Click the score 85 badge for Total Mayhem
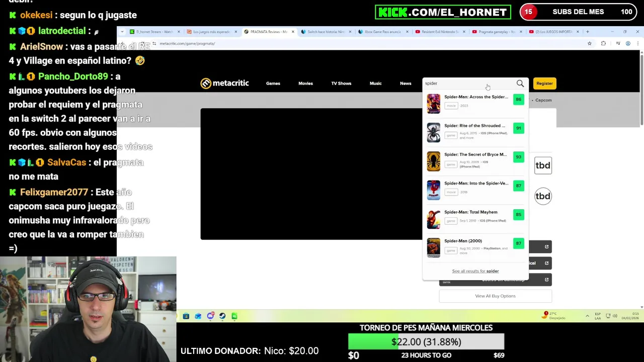Image resolution: width=644 pixels, height=362 pixels. (x=518, y=215)
